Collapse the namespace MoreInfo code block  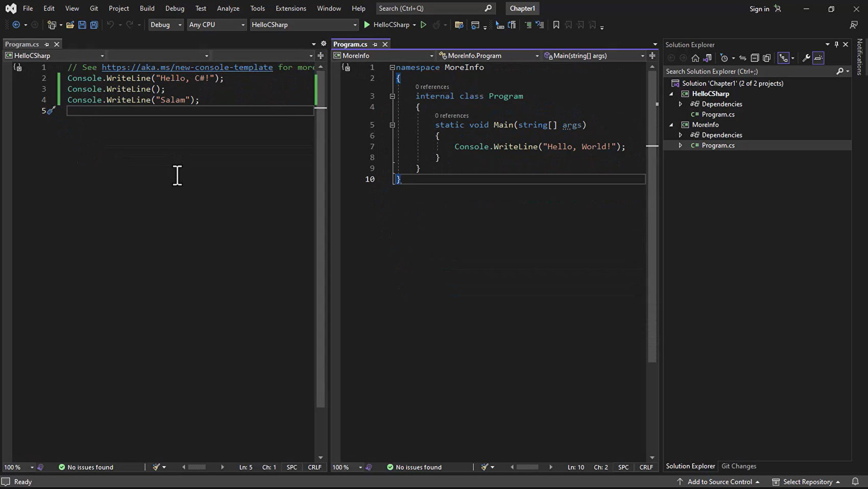tap(392, 67)
